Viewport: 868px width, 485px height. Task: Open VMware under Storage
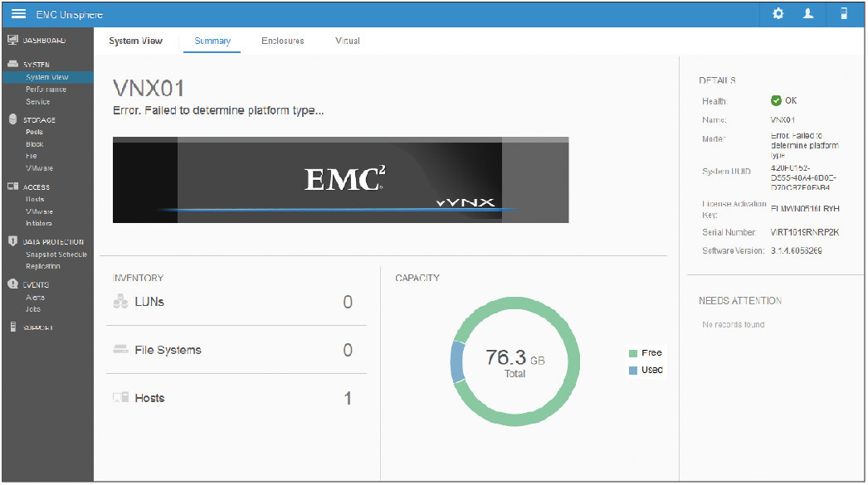[39, 168]
